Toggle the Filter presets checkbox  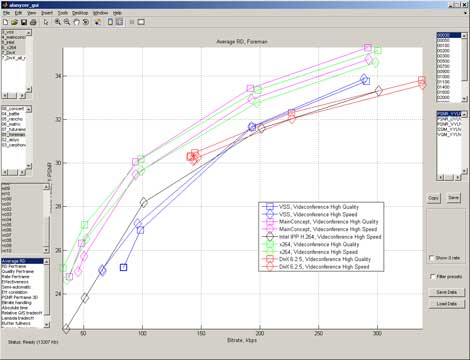pyautogui.click(x=433, y=276)
